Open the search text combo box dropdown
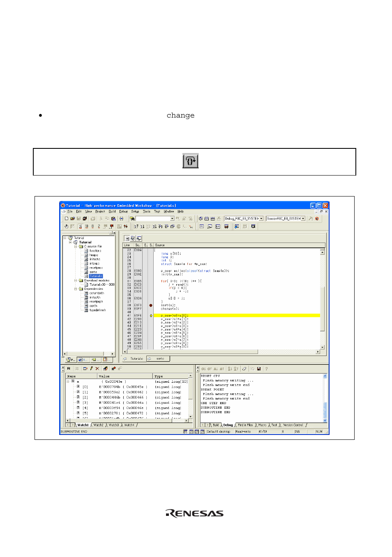This screenshot has width=392, height=557. 172,219
